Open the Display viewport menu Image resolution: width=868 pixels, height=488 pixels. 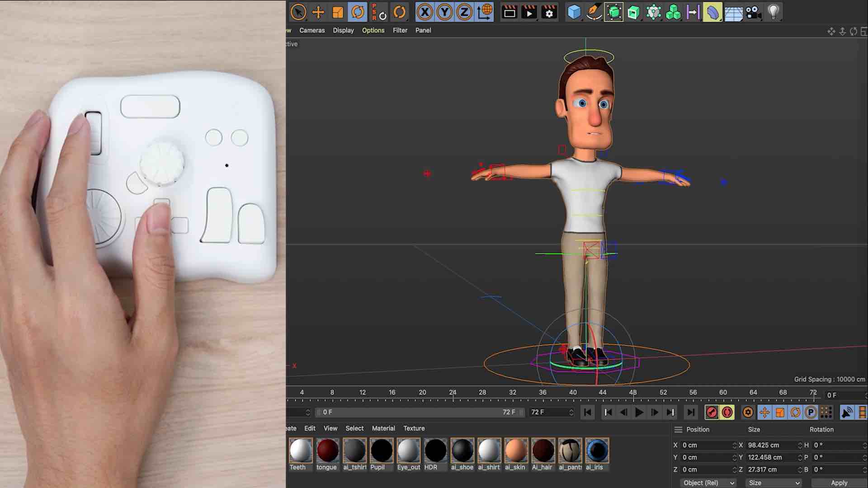click(x=343, y=30)
